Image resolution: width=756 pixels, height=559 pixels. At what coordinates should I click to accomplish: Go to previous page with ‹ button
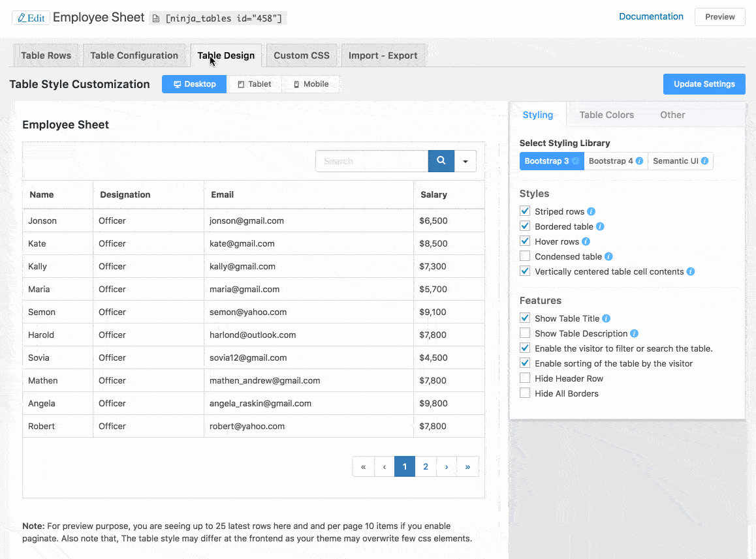click(385, 466)
